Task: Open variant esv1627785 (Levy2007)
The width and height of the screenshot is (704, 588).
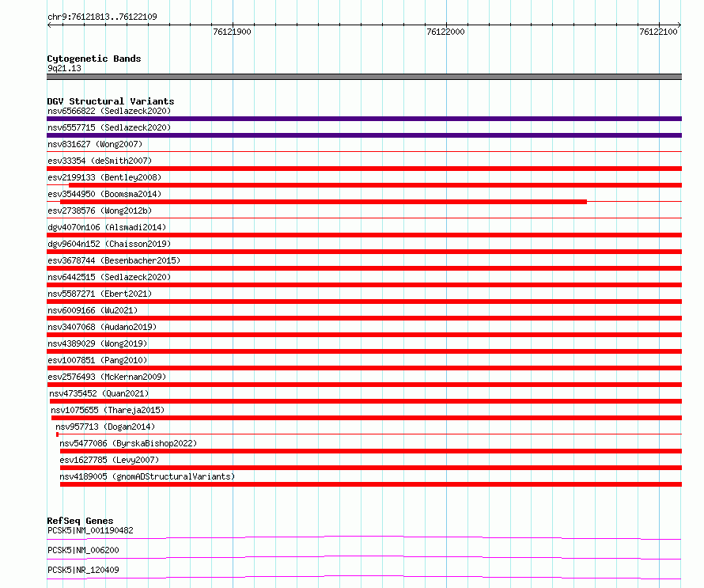Action: click(x=109, y=460)
